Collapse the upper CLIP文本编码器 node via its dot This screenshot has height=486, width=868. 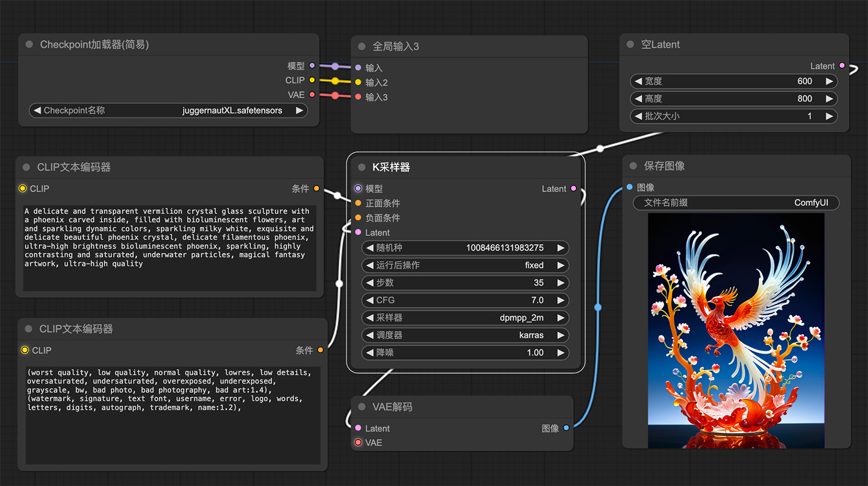coord(26,167)
